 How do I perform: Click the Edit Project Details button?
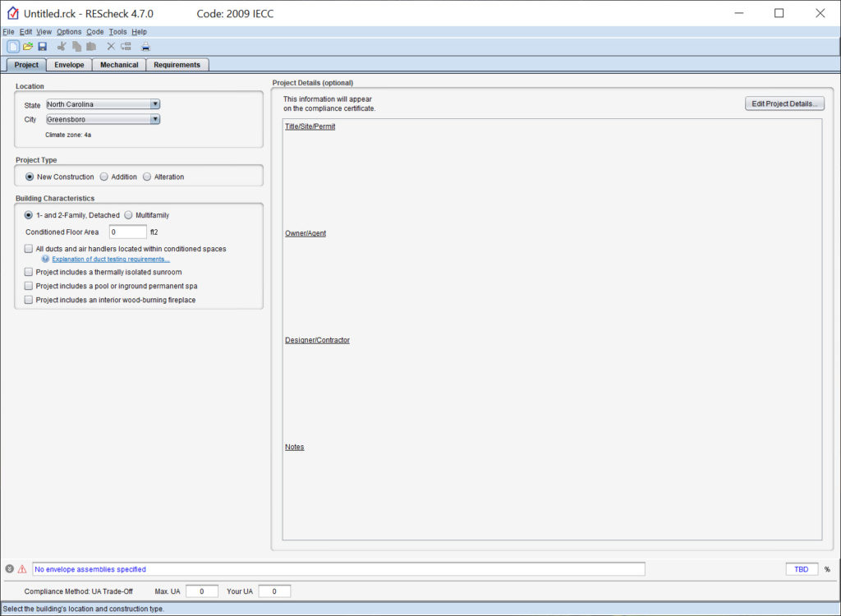(784, 103)
